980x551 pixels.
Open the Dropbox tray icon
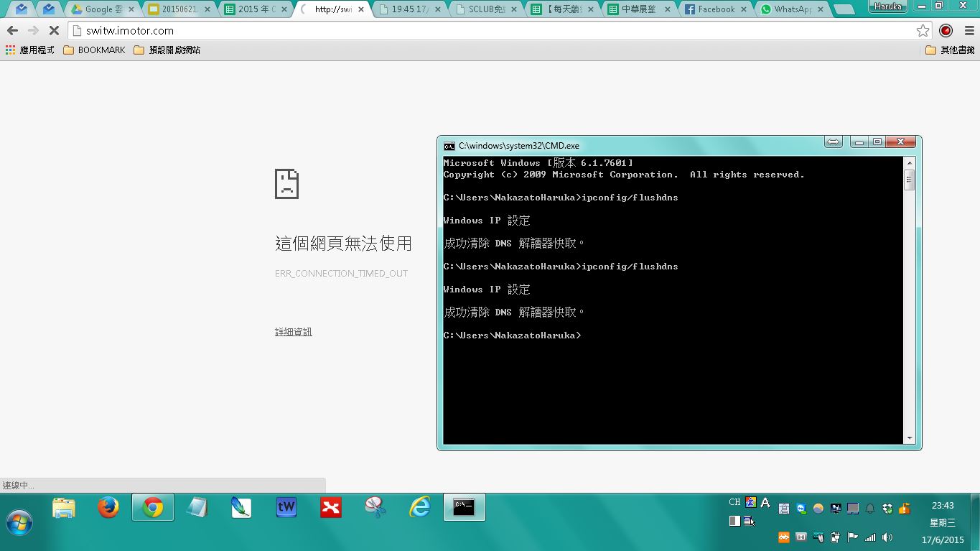[x=887, y=509]
